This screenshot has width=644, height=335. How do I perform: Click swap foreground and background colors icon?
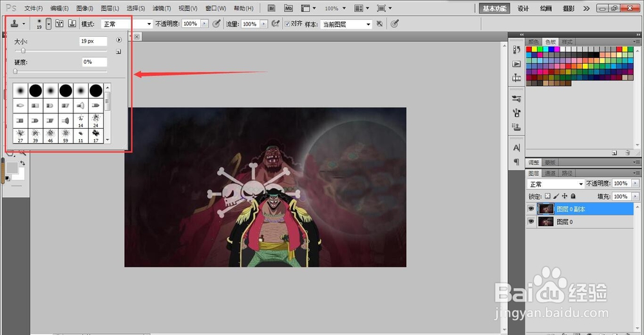tap(23, 163)
